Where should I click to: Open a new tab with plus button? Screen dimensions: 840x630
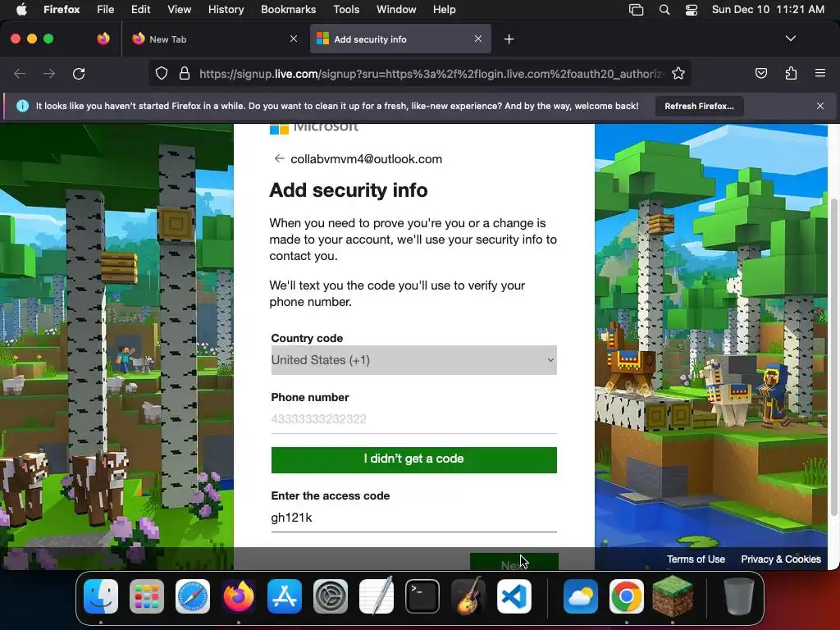[509, 39]
